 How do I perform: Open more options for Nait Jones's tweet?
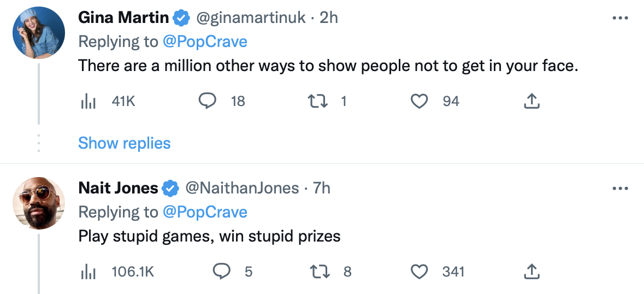[620, 189]
